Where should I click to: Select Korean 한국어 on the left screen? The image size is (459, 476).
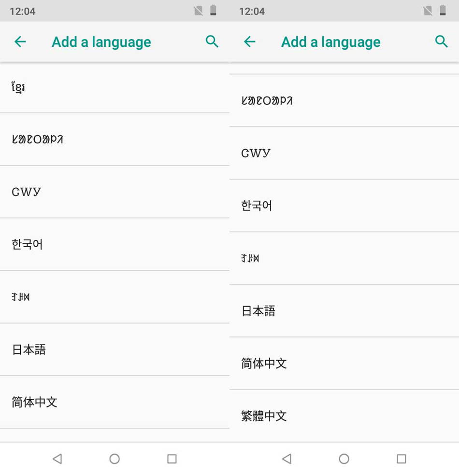pos(115,244)
